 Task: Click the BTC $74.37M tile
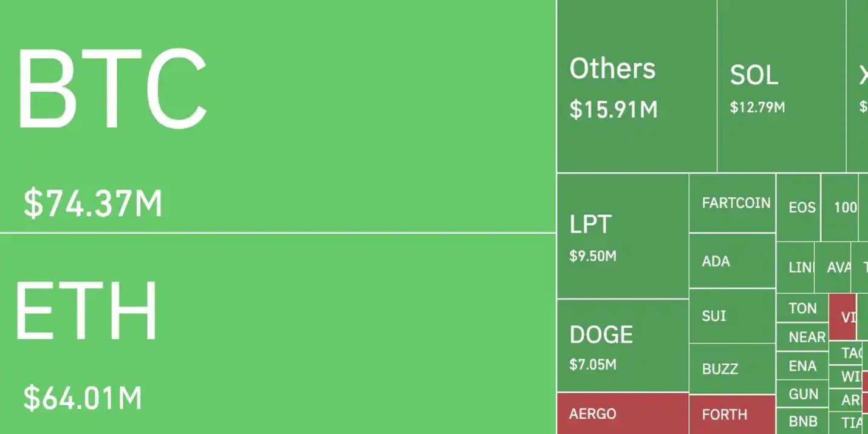[x=278, y=115]
